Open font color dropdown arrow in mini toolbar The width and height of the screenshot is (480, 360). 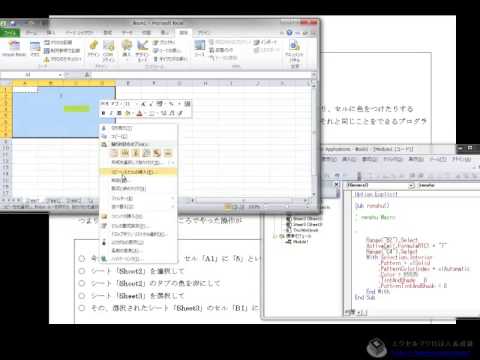click(x=145, y=113)
